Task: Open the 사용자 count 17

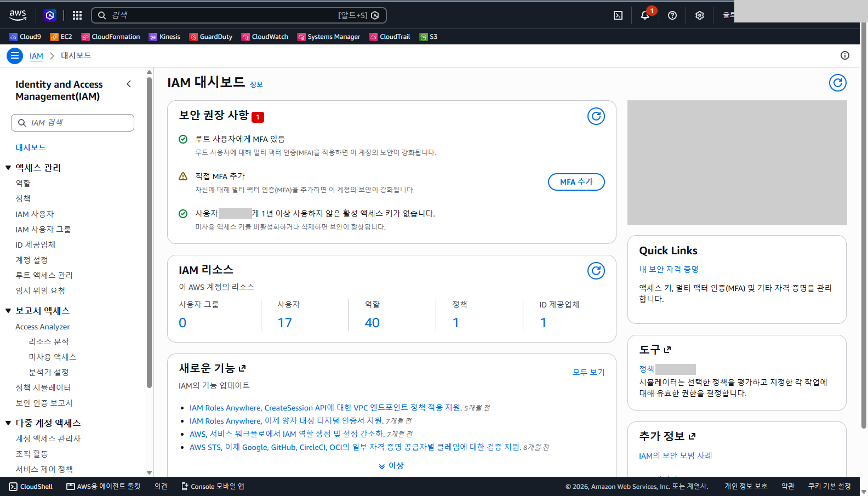Action: [284, 323]
